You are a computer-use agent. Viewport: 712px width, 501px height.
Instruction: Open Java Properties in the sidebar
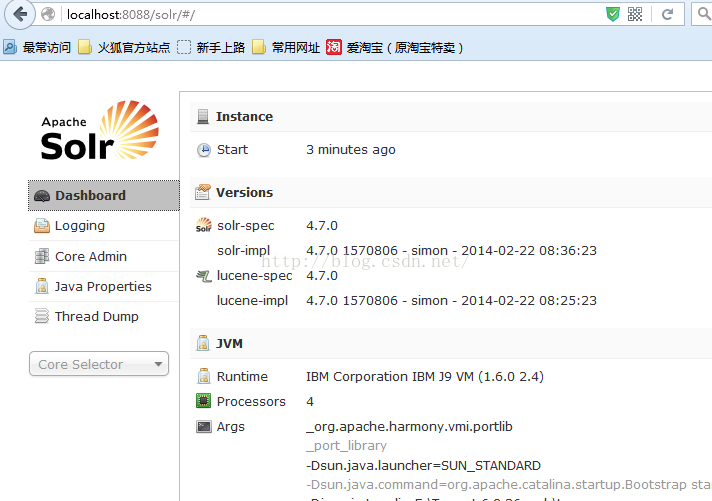[x=104, y=287]
